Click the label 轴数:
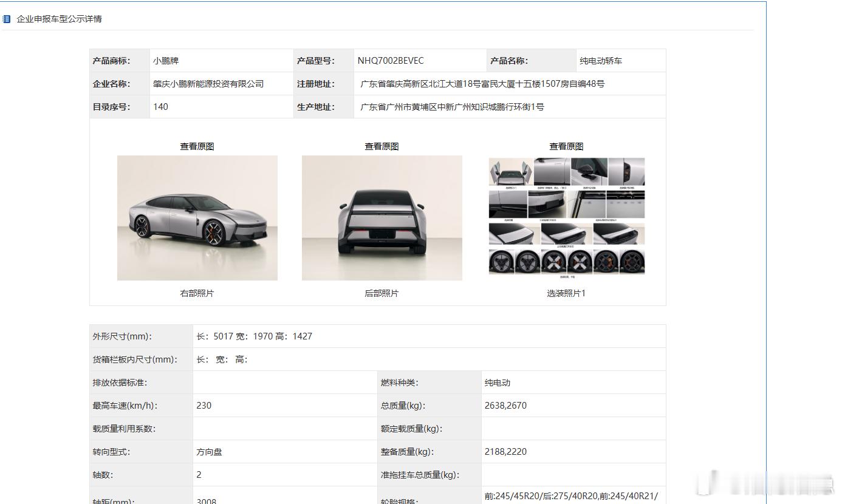 [103, 475]
